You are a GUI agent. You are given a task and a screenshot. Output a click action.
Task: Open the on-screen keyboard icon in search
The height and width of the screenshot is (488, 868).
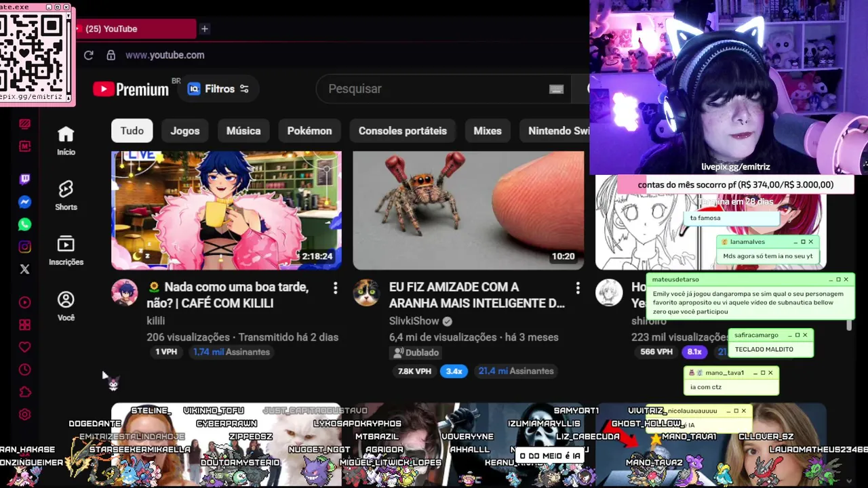point(556,89)
